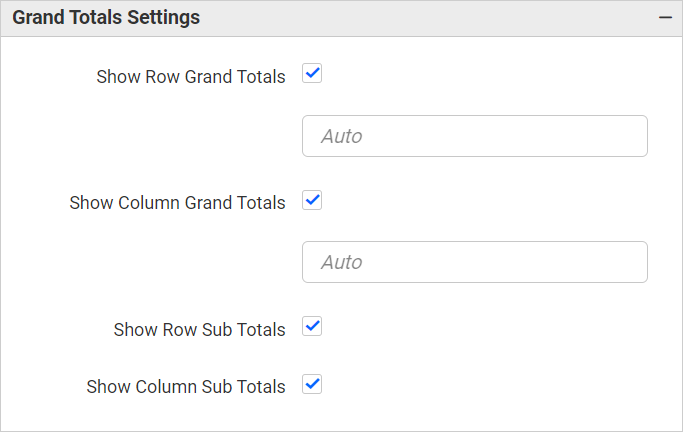Image resolution: width=683 pixels, height=432 pixels.
Task: Turn off Show Column Sub Totals checkbox
Action: tap(312, 384)
